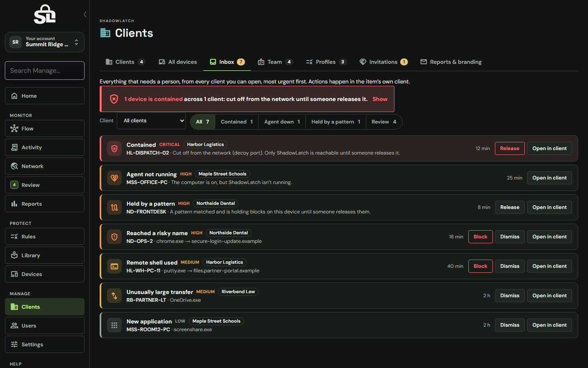
Task: Switch to the All devices tab
Action: pos(178,62)
